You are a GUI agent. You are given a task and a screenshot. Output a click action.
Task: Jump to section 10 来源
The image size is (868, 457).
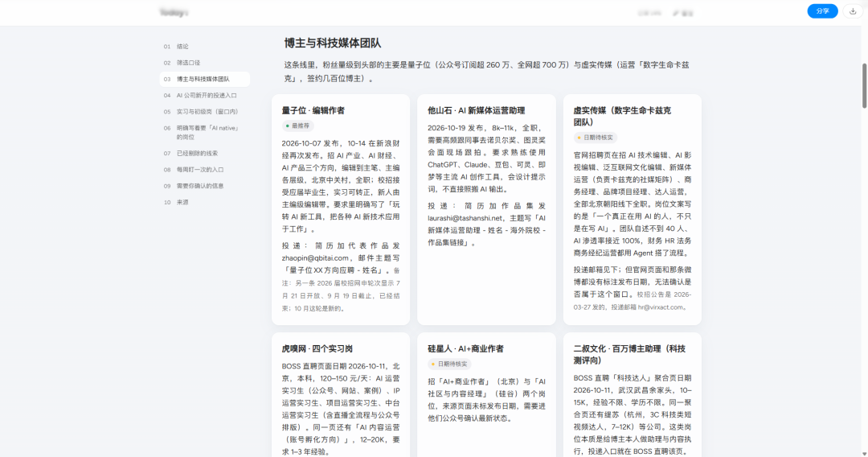[204, 202]
